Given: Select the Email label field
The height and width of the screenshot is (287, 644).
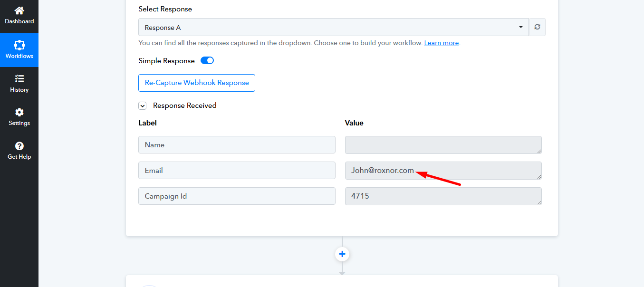Looking at the screenshot, I should pos(236,170).
